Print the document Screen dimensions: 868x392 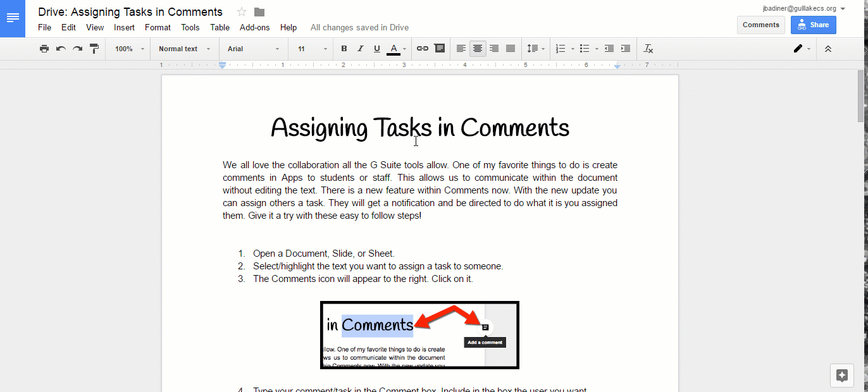coord(44,49)
